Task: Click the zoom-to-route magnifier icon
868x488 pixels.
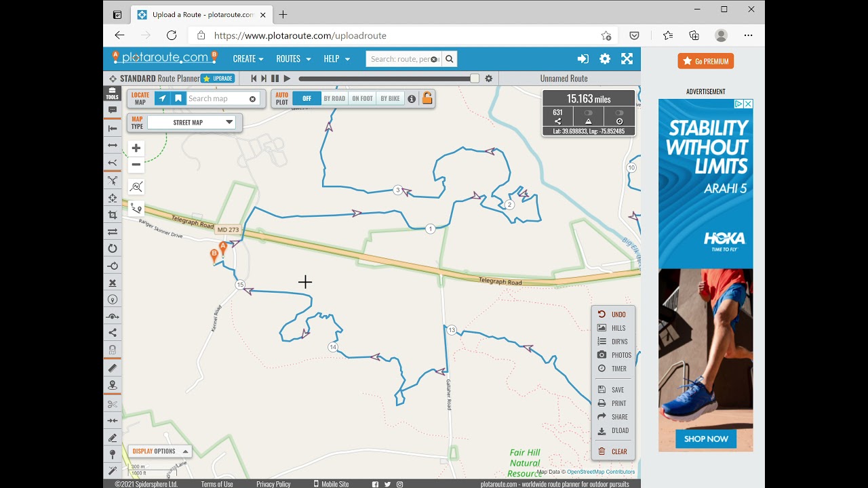Action: (136, 187)
